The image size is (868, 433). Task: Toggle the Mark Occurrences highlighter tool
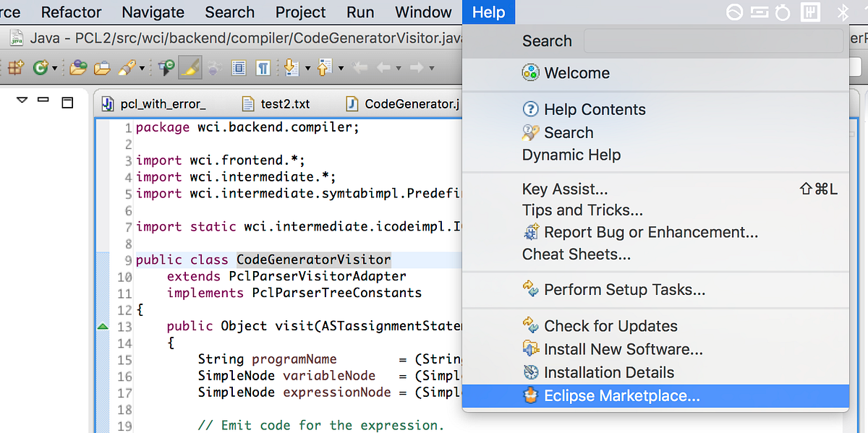[x=189, y=67]
